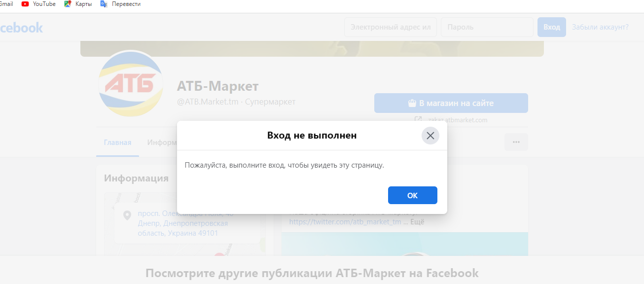Click the Вход login button

pyautogui.click(x=552, y=27)
